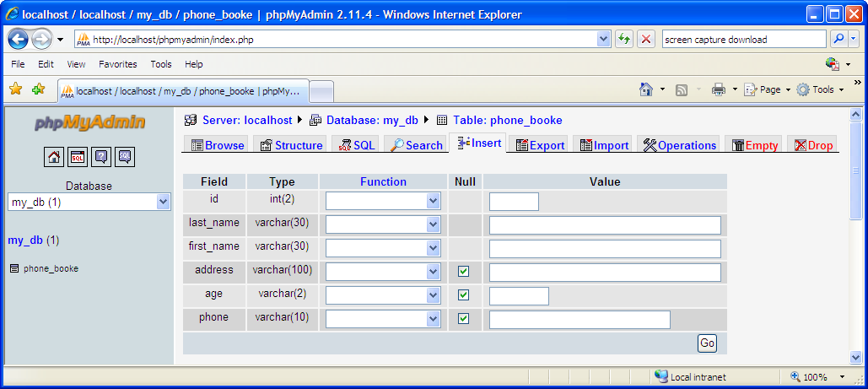Follow the Database: my_db breadcrumb link

372,120
